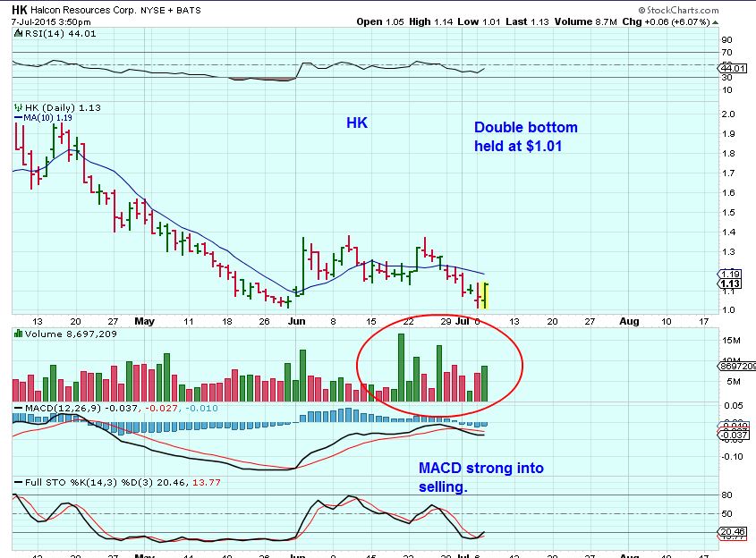Click the blue -0.010 MACD histogram value

(x=201, y=408)
